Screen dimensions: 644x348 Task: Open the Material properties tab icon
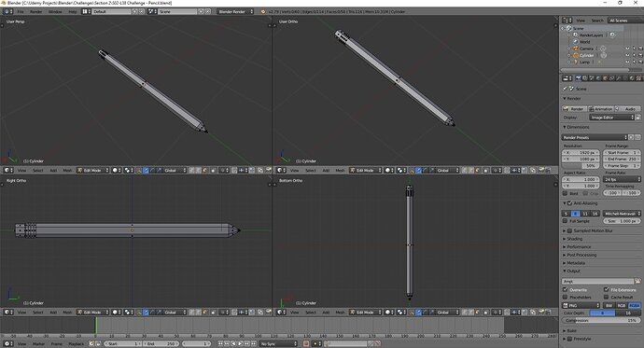(632, 78)
